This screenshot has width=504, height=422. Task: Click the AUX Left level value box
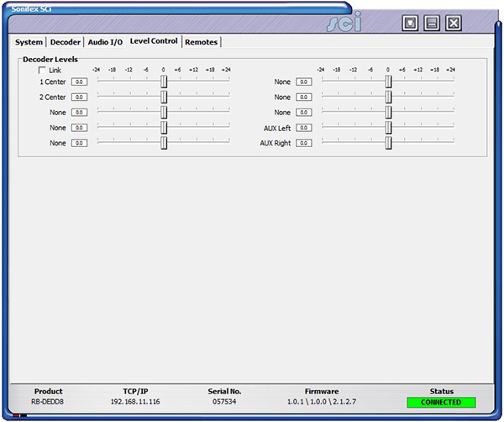pyautogui.click(x=304, y=128)
